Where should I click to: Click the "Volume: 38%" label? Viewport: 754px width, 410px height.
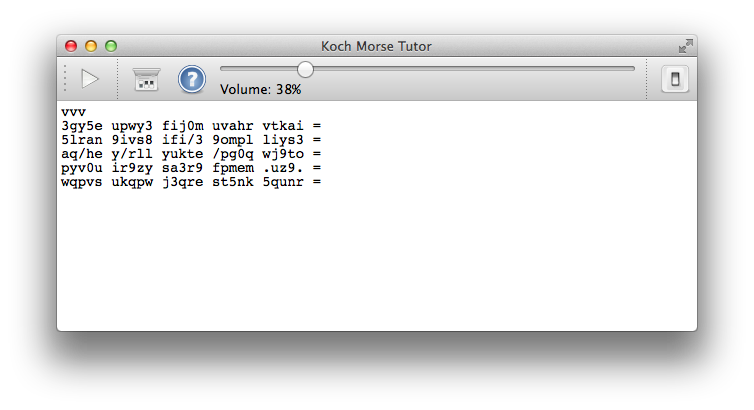pos(261,89)
